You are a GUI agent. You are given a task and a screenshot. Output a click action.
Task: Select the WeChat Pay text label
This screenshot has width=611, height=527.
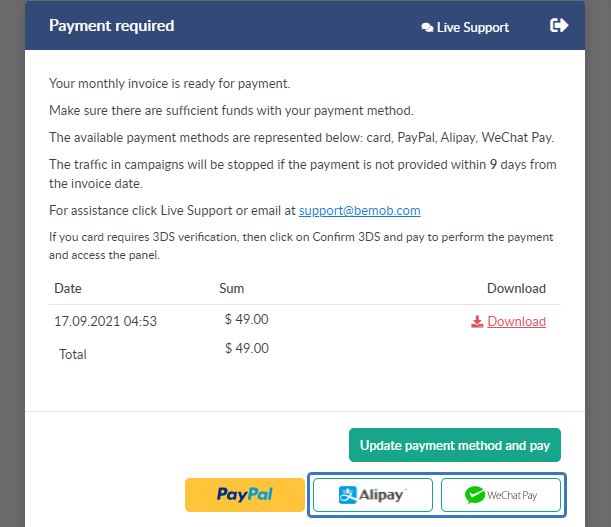512,495
